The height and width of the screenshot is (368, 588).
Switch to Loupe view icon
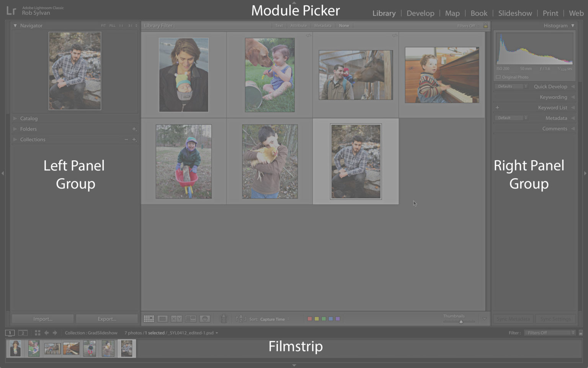163,319
